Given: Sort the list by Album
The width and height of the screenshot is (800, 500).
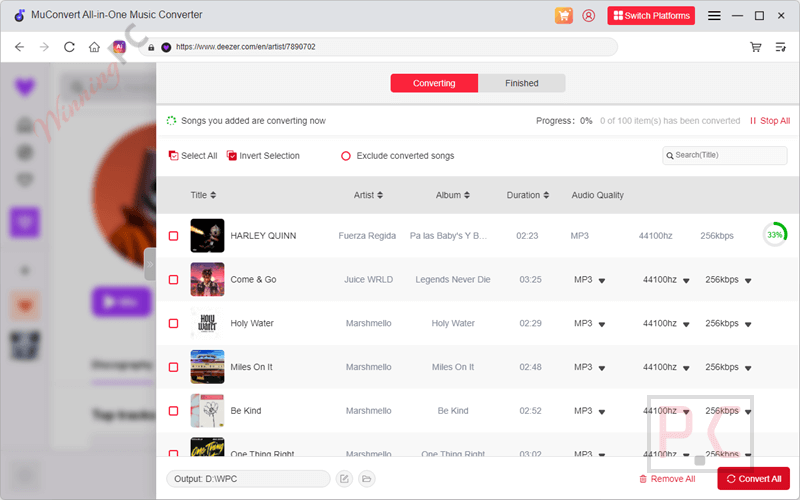Looking at the screenshot, I should (453, 195).
